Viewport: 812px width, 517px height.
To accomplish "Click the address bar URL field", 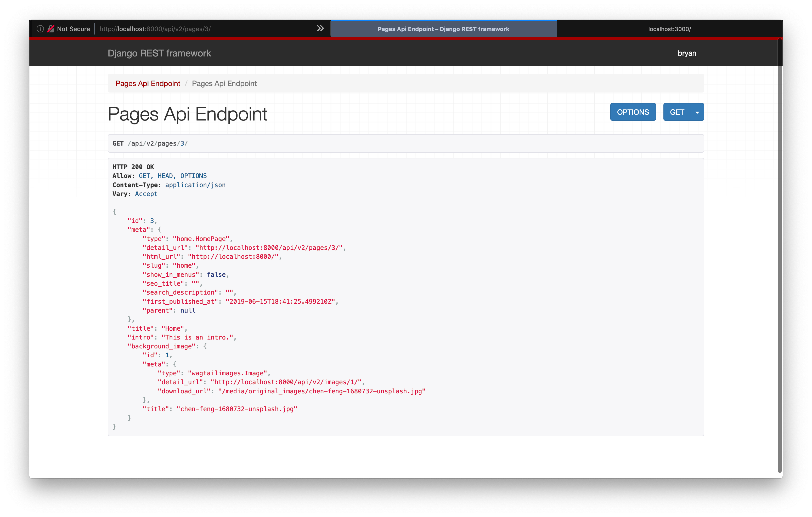I will (x=155, y=29).
